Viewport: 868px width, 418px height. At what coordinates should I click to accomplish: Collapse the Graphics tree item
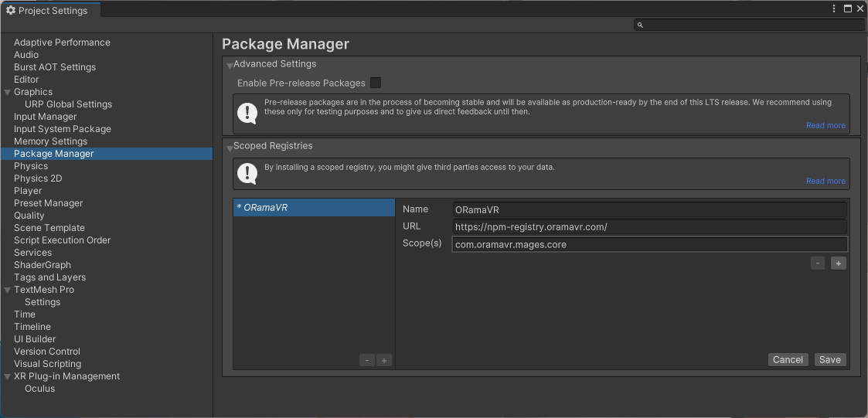point(8,93)
